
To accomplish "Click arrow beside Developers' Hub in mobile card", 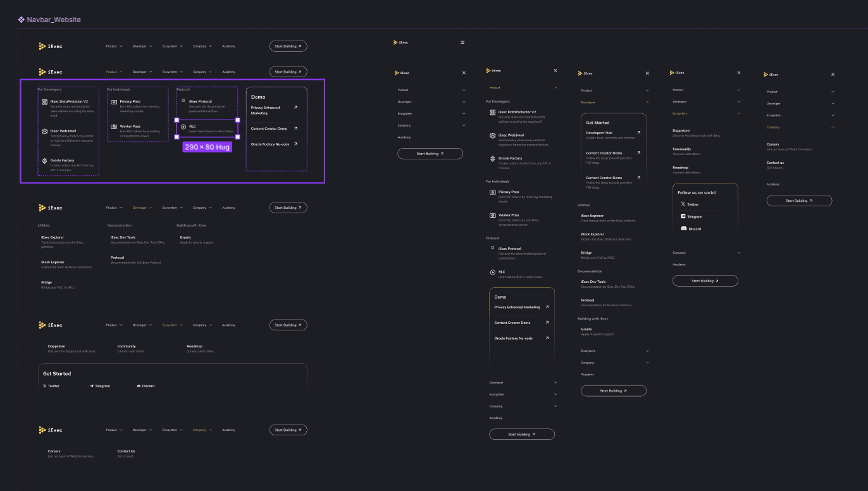I will [x=638, y=133].
